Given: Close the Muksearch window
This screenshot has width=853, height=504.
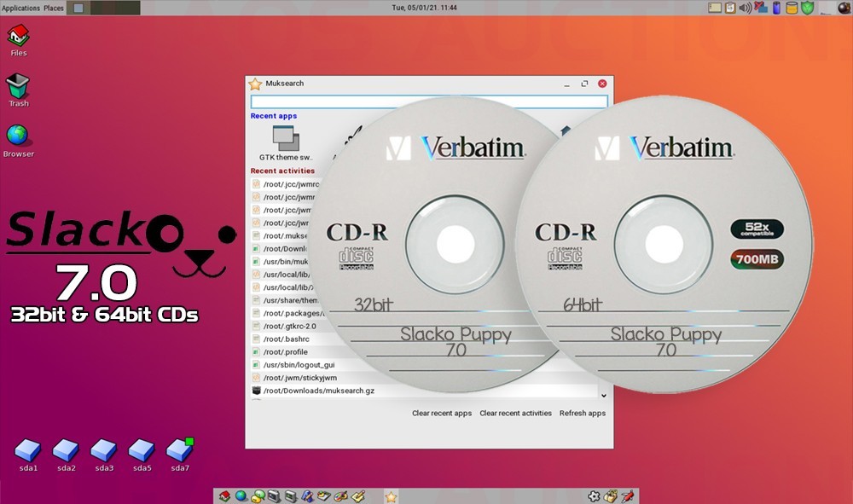Looking at the screenshot, I should pyautogui.click(x=602, y=84).
